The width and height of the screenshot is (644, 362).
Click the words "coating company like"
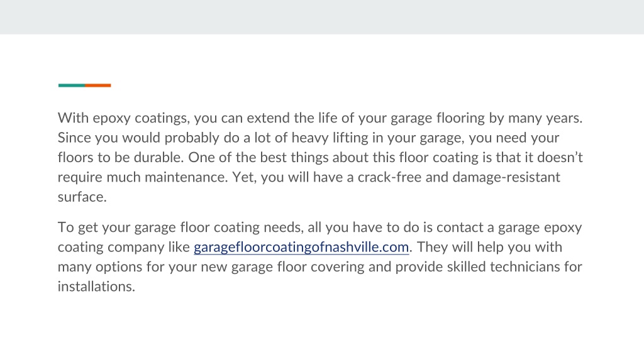click(124, 248)
